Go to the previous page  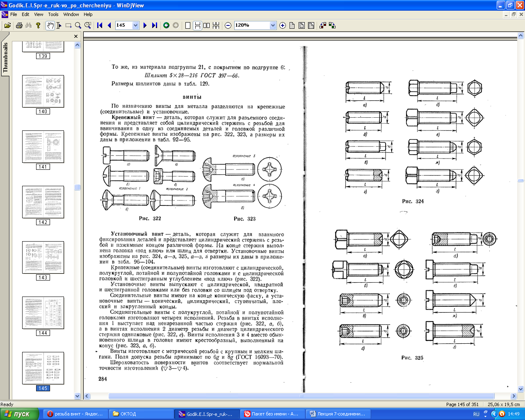pos(109,25)
